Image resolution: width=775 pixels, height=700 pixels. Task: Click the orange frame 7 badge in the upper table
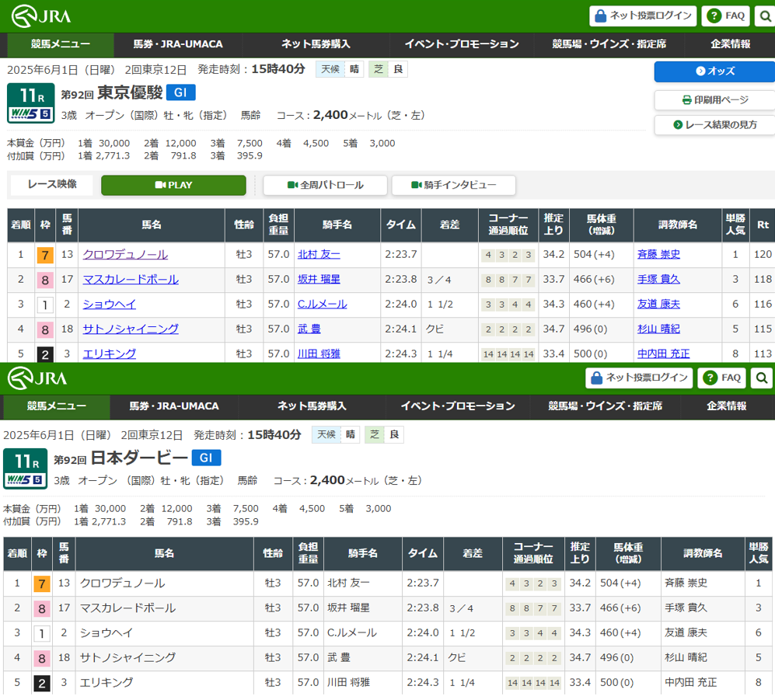click(45, 255)
